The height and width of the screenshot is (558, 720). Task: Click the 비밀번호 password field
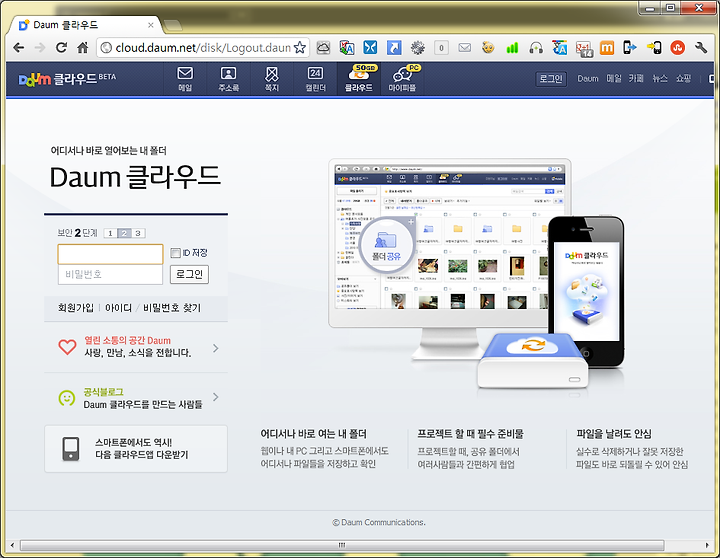click(110, 275)
